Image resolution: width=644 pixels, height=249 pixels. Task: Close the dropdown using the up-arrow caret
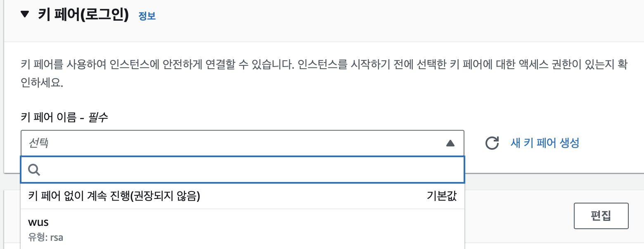pyautogui.click(x=450, y=144)
